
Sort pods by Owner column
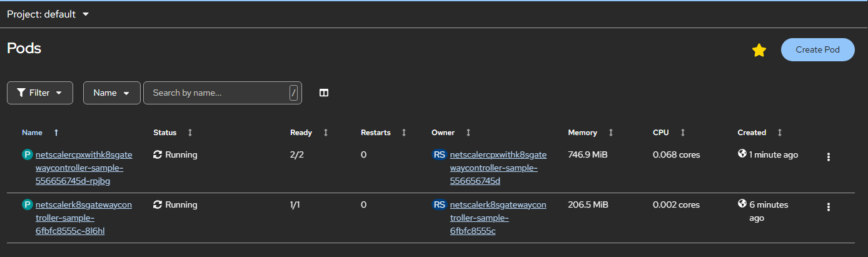[468, 133]
